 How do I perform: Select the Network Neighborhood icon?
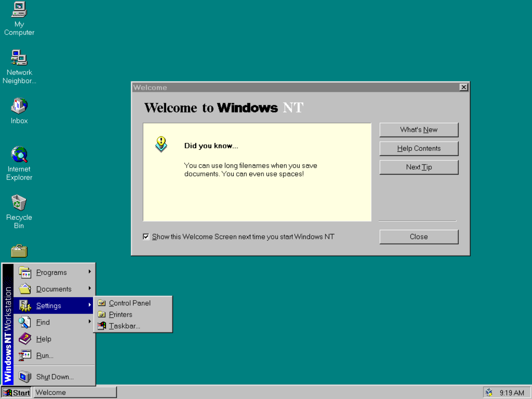pyautogui.click(x=19, y=58)
